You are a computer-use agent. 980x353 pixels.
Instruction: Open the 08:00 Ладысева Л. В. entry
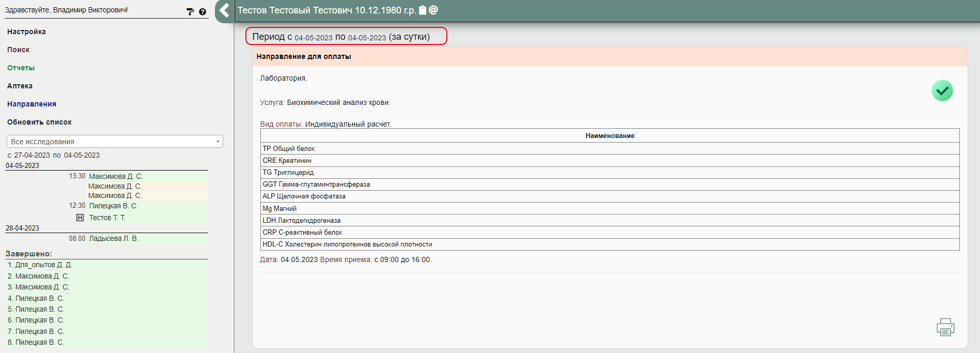point(113,238)
